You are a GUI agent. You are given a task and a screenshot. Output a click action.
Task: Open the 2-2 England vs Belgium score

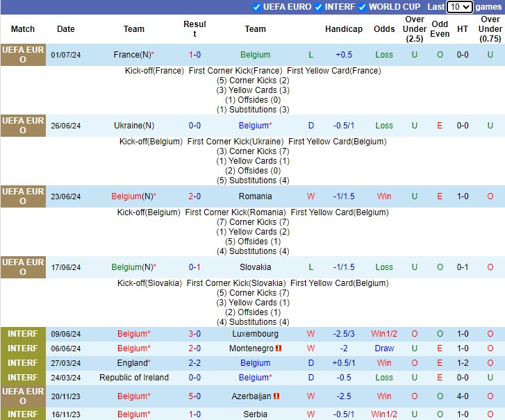[x=194, y=363]
